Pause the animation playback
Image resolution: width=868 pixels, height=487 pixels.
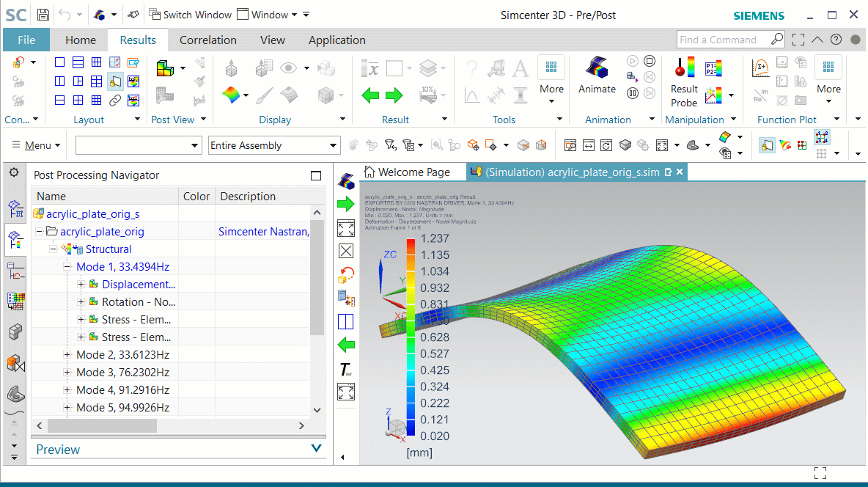coord(633,93)
